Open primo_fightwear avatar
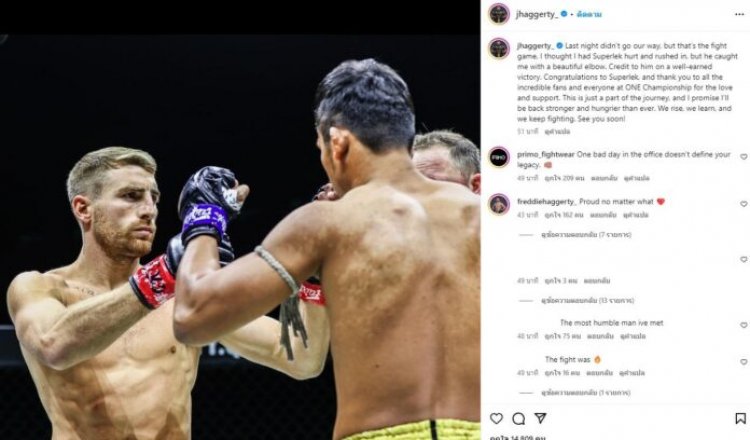 pyautogui.click(x=499, y=157)
